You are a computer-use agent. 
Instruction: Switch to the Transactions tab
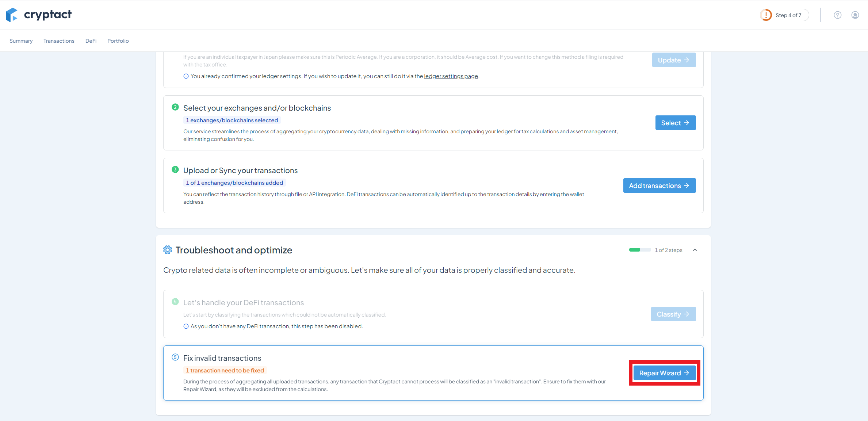pos(59,41)
